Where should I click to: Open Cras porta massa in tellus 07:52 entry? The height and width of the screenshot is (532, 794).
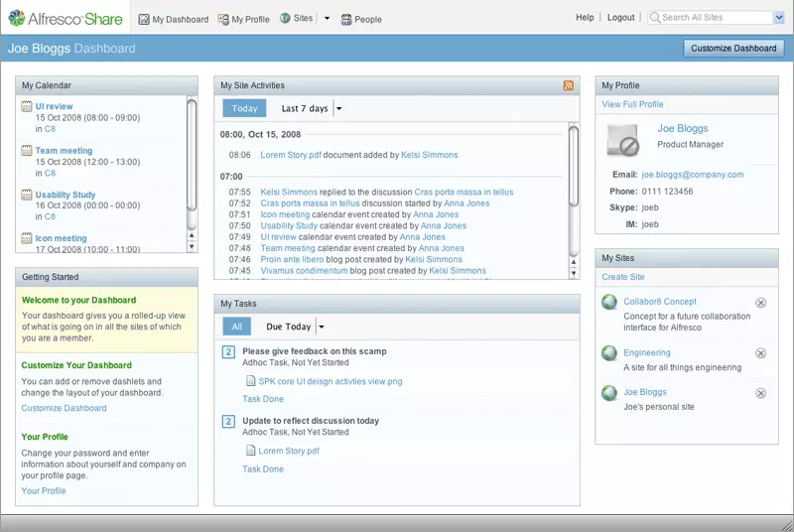coord(310,203)
